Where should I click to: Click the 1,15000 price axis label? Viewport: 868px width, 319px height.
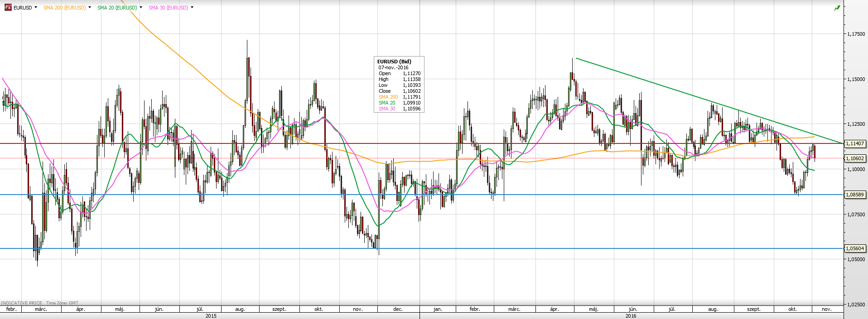click(x=856, y=79)
